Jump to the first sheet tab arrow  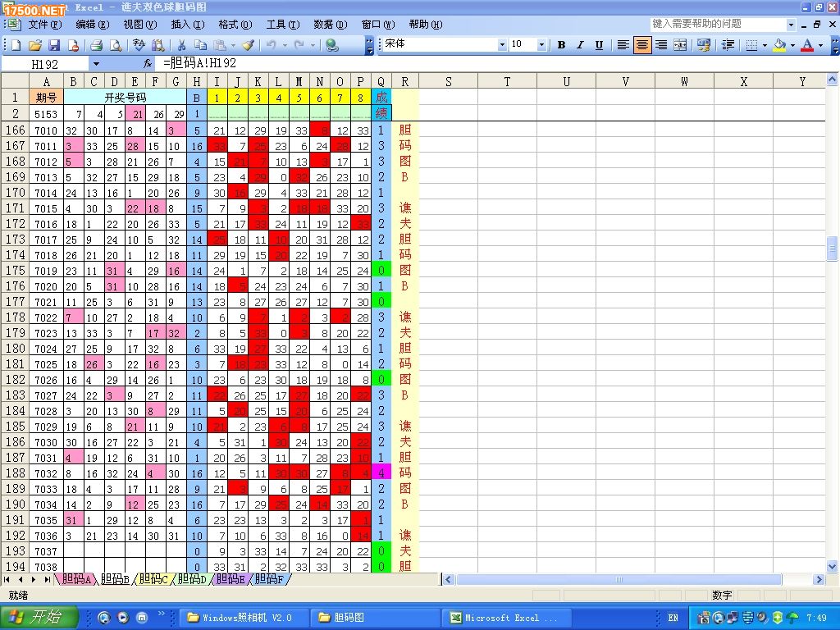7,580
